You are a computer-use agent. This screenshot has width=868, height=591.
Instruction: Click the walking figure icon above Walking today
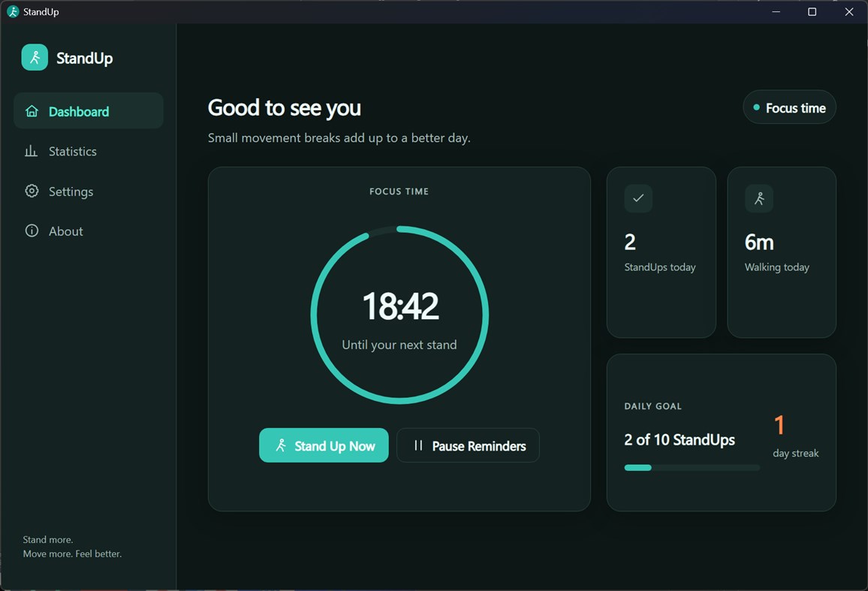(x=759, y=198)
